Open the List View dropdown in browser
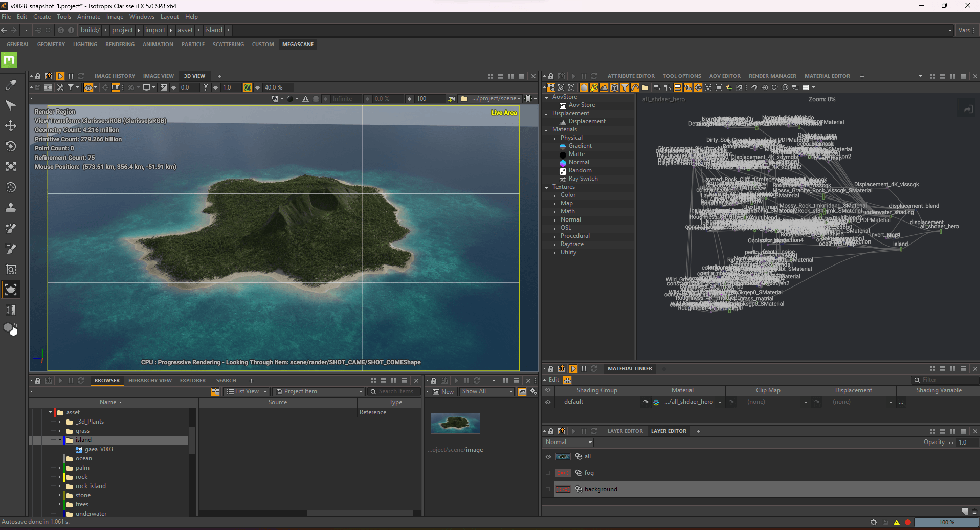This screenshot has height=530, width=980. (x=247, y=392)
